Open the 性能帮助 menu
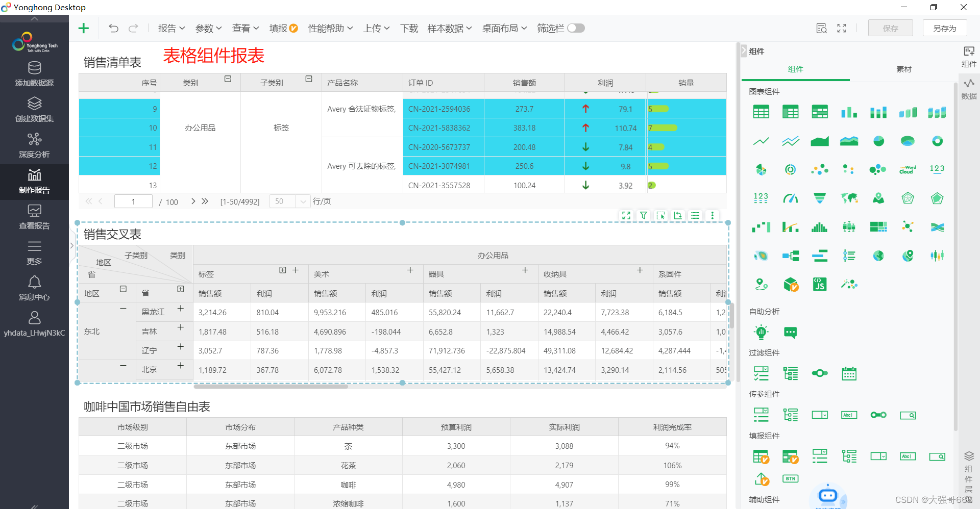Image resolution: width=980 pixels, height=509 pixels. pyautogui.click(x=330, y=28)
